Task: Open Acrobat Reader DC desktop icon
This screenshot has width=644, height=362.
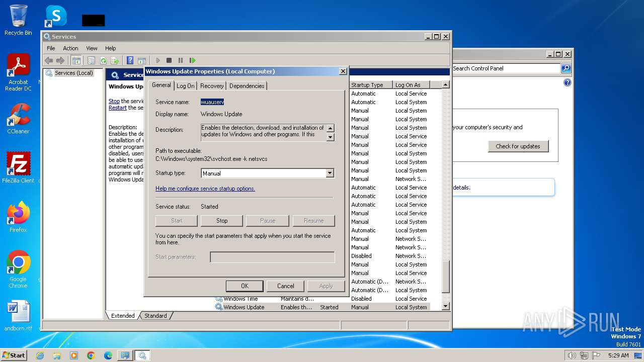Action: coord(18,72)
